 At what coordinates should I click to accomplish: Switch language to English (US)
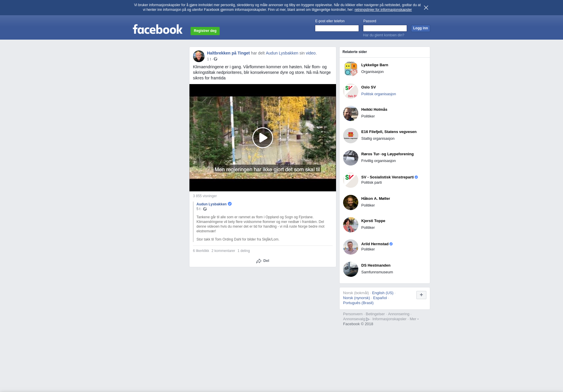click(383, 293)
